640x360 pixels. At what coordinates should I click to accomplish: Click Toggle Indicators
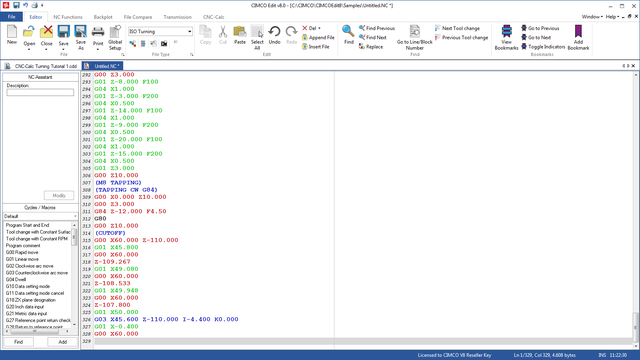(543, 47)
